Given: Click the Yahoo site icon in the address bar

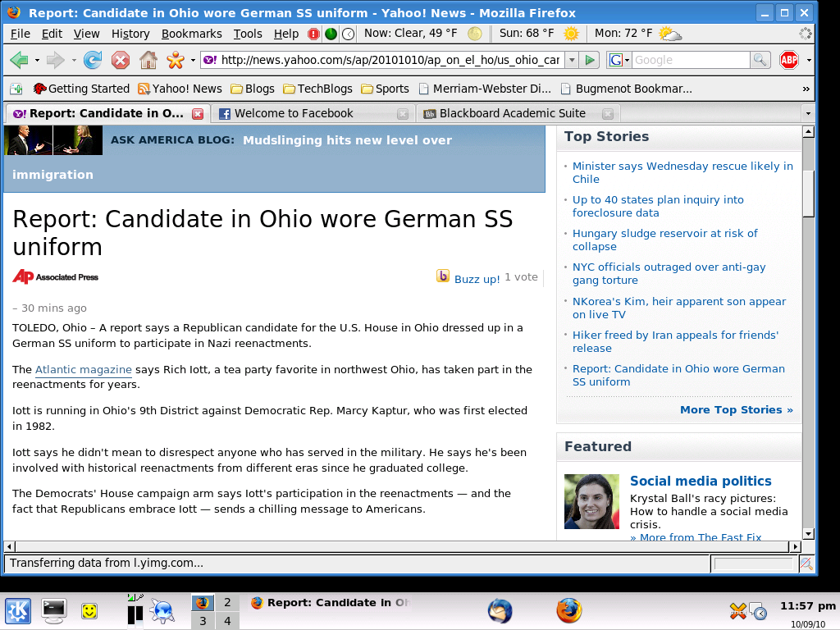Looking at the screenshot, I should (x=210, y=60).
